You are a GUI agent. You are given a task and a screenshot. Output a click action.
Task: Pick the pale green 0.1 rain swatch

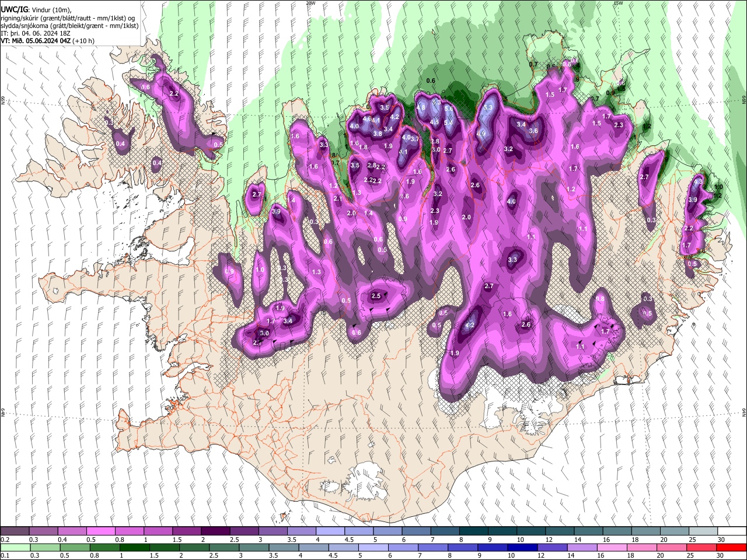pyautogui.click(x=14, y=547)
